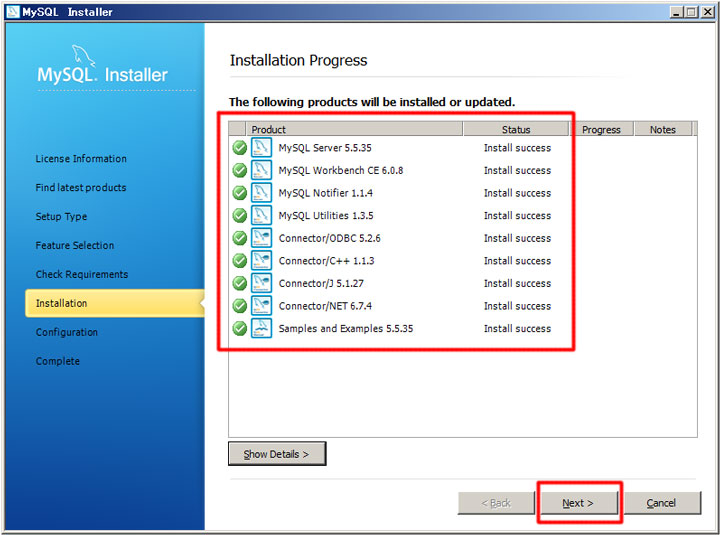
Task: Click the product icon for MySQL Server 5.5.35
Action: pos(261,148)
